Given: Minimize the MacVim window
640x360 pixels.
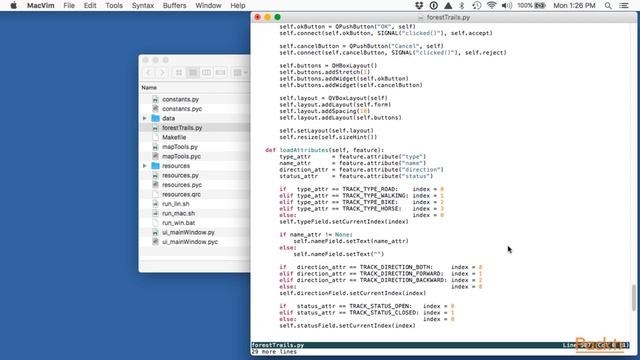Looking at the screenshot, I should (x=267, y=17).
